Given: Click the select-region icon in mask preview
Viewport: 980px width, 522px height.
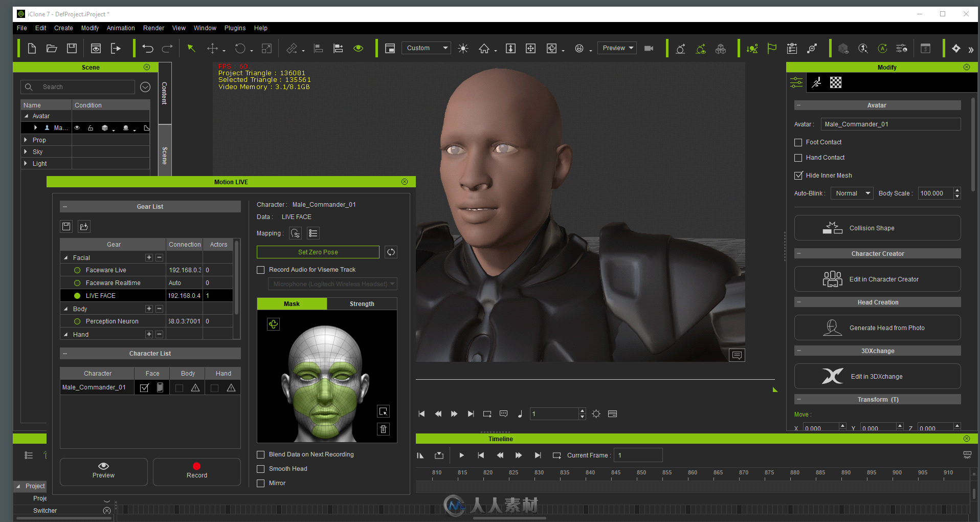Looking at the screenshot, I should pyautogui.click(x=383, y=411).
